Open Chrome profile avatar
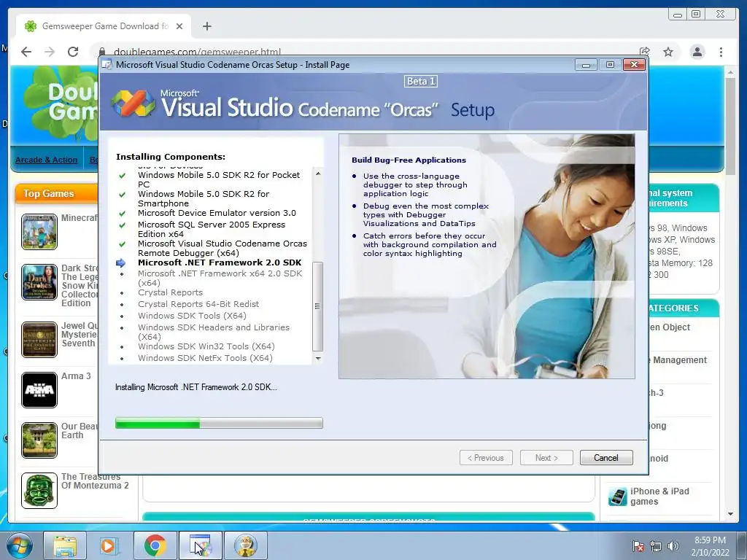This screenshot has width=747, height=560. [x=697, y=52]
